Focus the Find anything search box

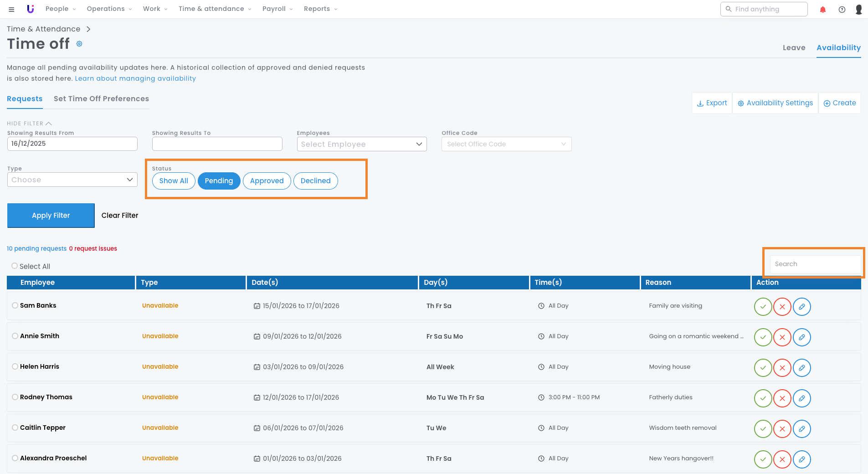click(x=764, y=9)
